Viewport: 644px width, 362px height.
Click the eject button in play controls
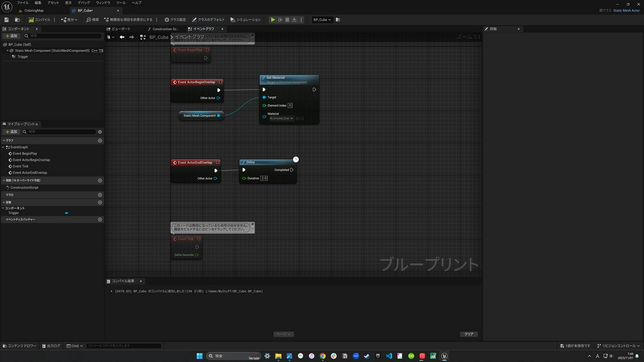294,20
